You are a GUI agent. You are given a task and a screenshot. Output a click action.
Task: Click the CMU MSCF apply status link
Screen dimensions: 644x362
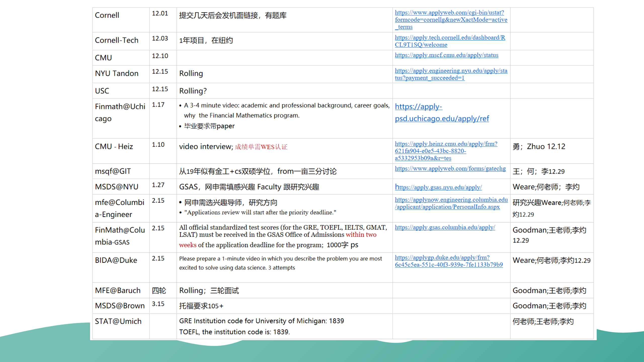[446, 55]
